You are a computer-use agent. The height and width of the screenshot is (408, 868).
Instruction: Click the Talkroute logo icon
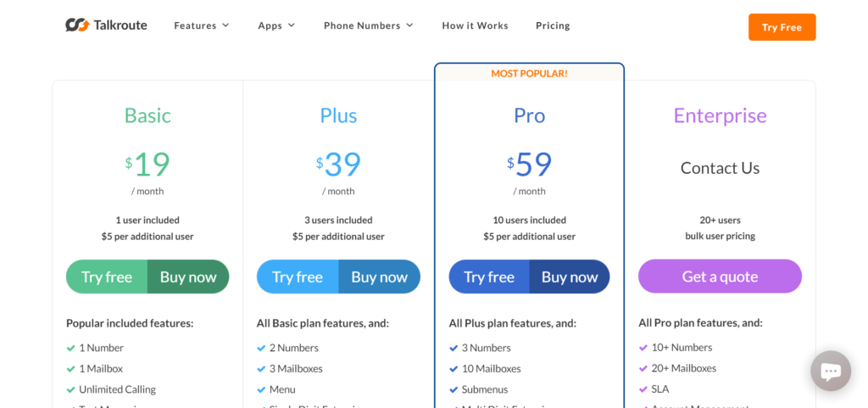pos(77,25)
